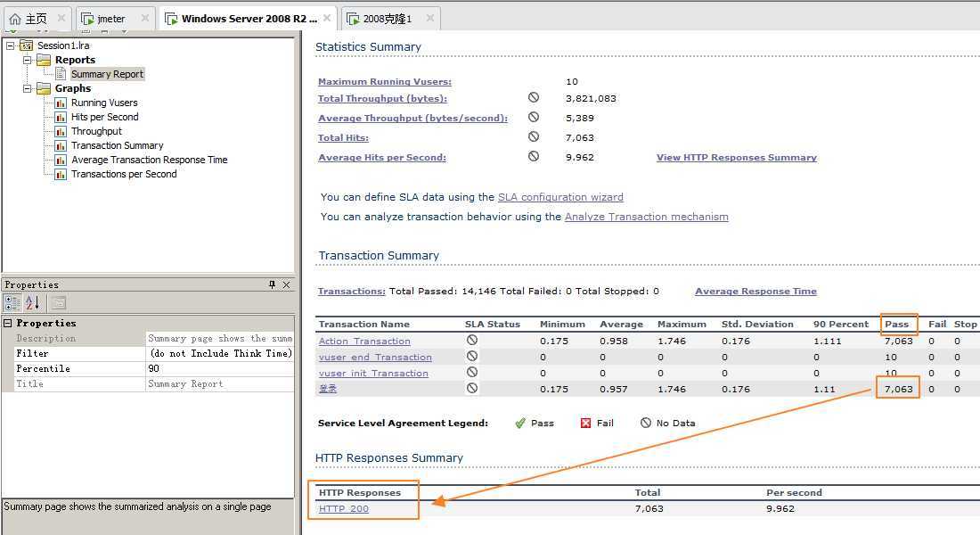Image resolution: width=980 pixels, height=535 pixels.
Task: Open Average Hits per Second link
Action: click(x=382, y=158)
